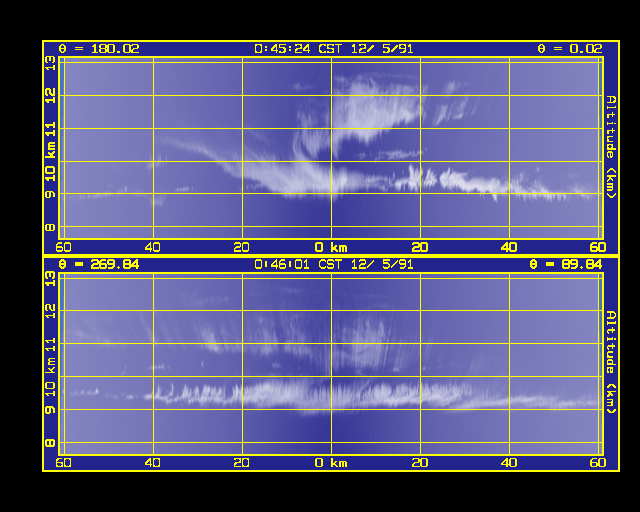Click the right 40 distance label, lower panel
Screen dimensions: 640x512
pyautogui.click(x=509, y=463)
